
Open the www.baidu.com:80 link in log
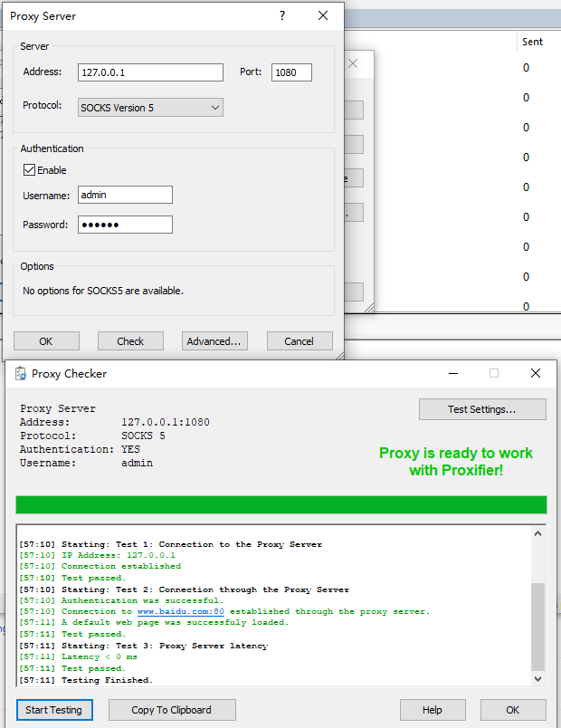[181, 611]
